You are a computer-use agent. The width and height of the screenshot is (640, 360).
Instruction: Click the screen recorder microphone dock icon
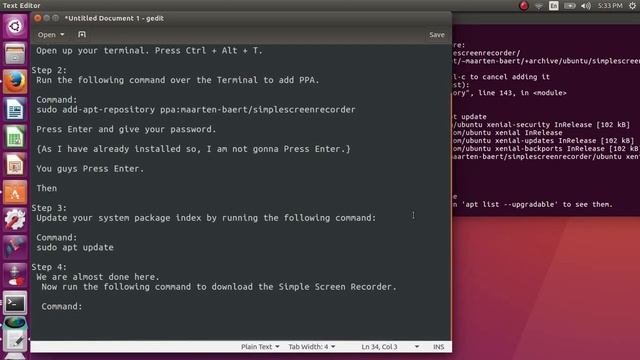coord(15,275)
